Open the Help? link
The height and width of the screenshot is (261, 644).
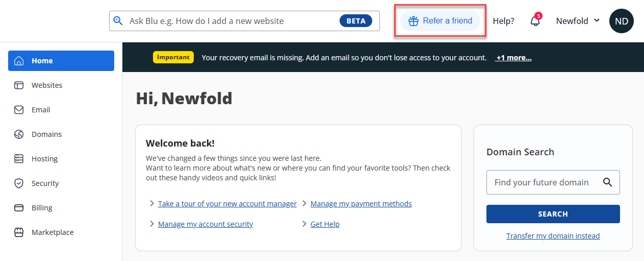pyautogui.click(x=503, y=21)
